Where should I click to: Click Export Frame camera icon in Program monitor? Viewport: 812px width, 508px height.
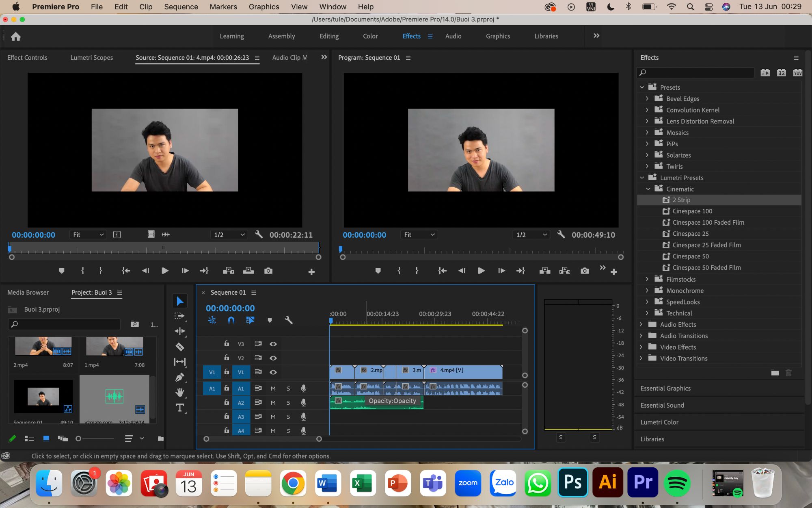585,271
